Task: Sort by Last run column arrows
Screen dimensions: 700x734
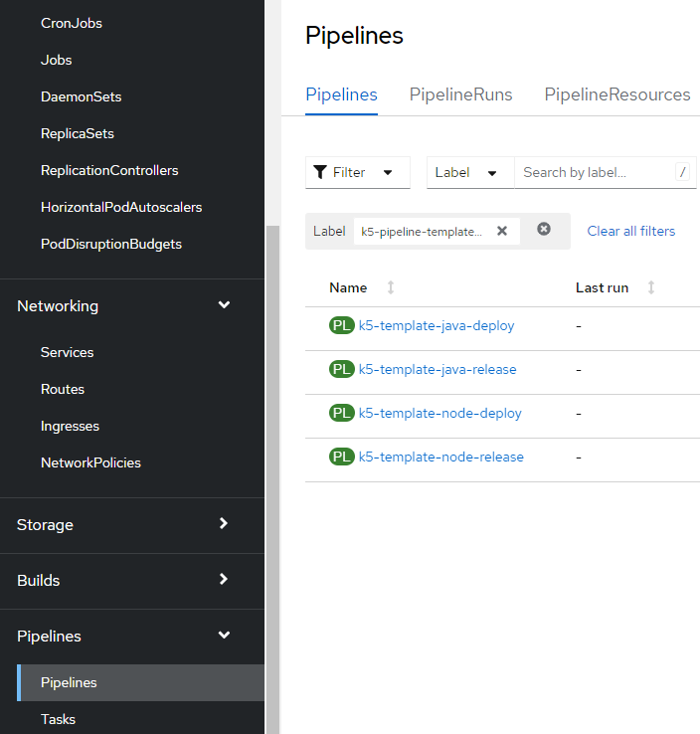Action: click(x=651, y=287)
